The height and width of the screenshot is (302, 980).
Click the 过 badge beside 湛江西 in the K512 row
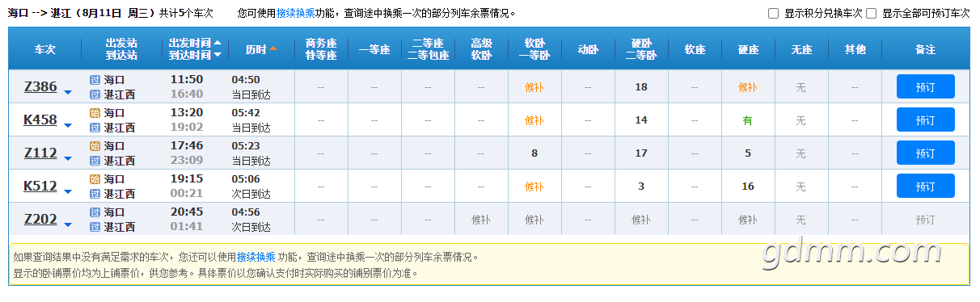[95, 194]
